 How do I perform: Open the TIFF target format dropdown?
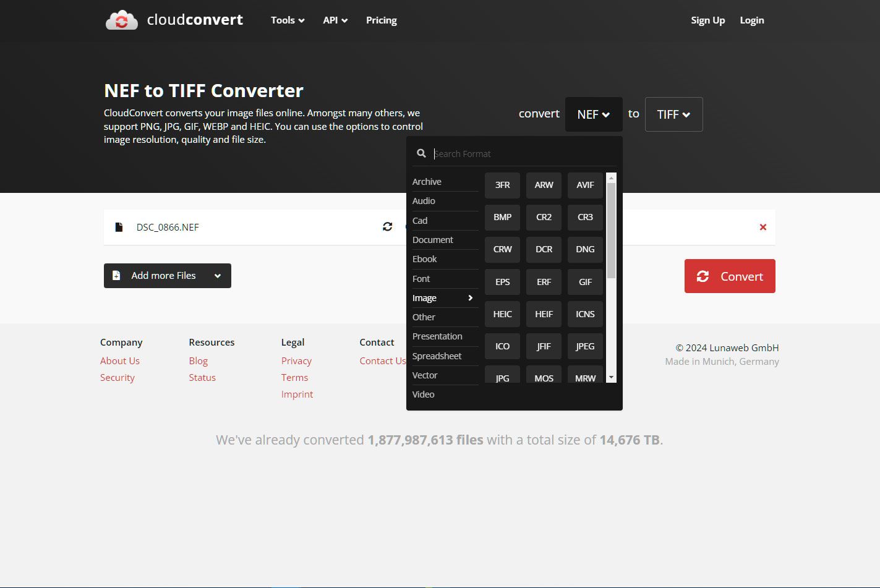coord(673,114)
